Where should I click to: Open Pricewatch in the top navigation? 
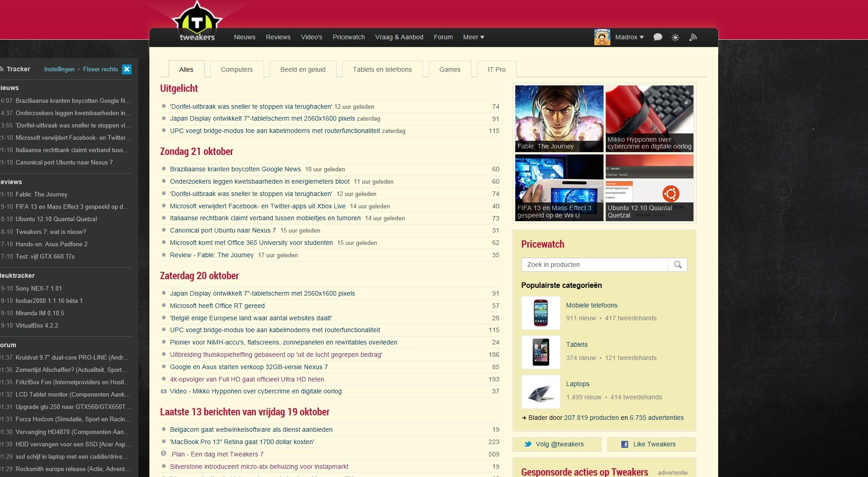click(x=349, y=37)
